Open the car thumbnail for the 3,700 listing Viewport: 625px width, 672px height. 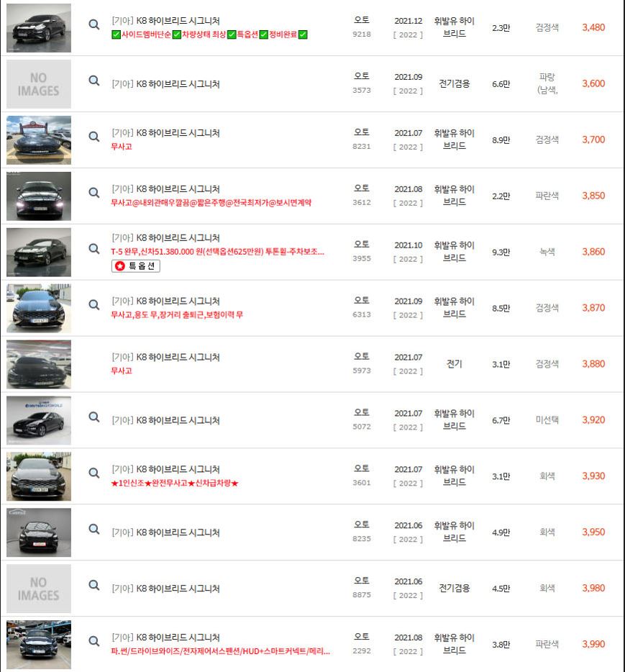(39, 140)
